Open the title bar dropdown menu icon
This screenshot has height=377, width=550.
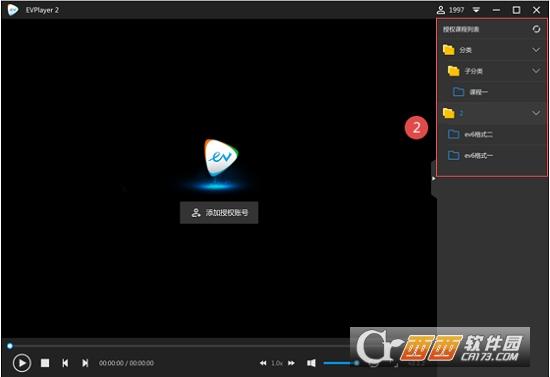click(476, 10)
